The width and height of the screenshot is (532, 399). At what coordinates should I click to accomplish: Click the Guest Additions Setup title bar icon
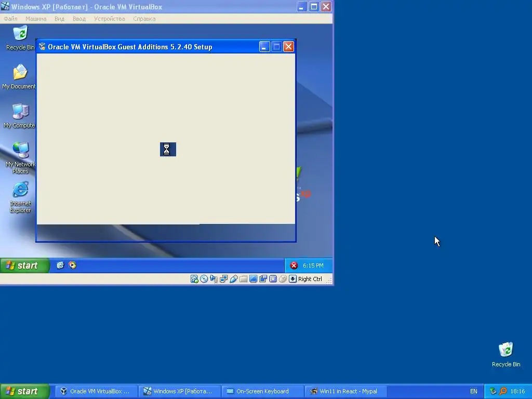pos(42,46)
